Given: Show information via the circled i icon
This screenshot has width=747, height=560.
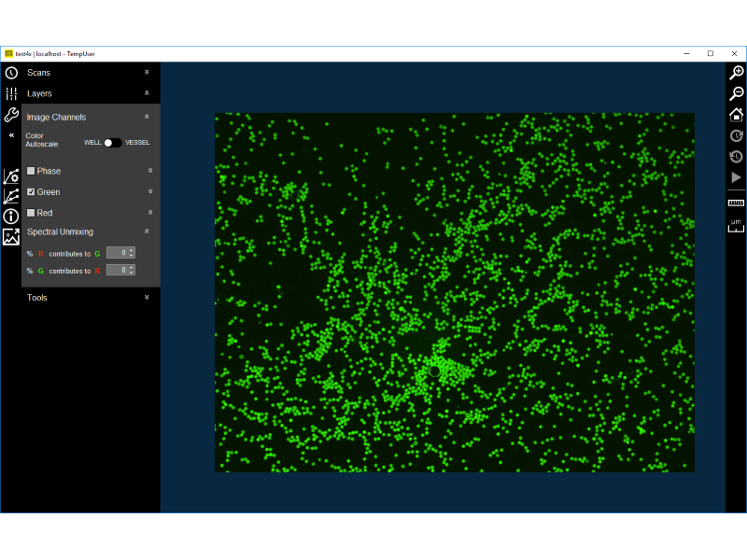Looking at the screenshot, I should [11, 217].
